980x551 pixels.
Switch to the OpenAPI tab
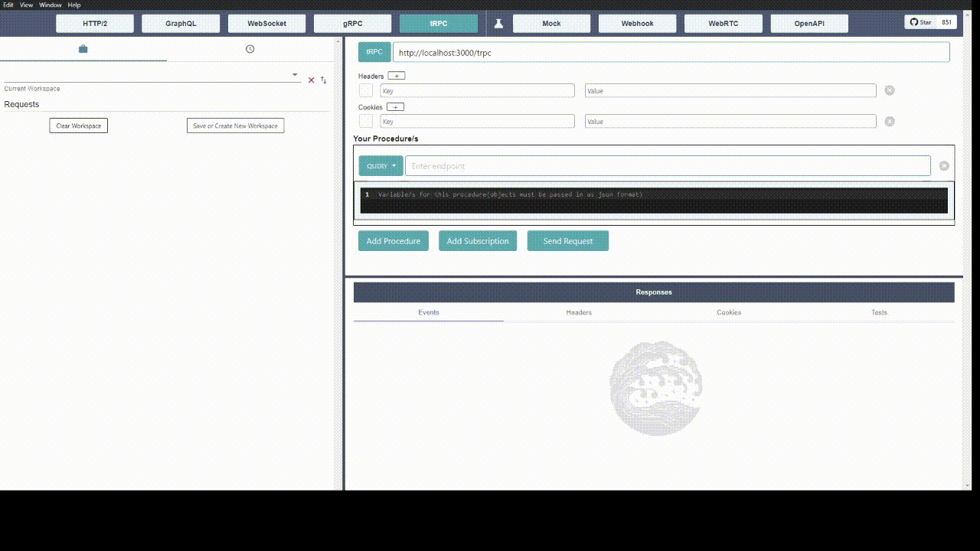click(809, 24)
